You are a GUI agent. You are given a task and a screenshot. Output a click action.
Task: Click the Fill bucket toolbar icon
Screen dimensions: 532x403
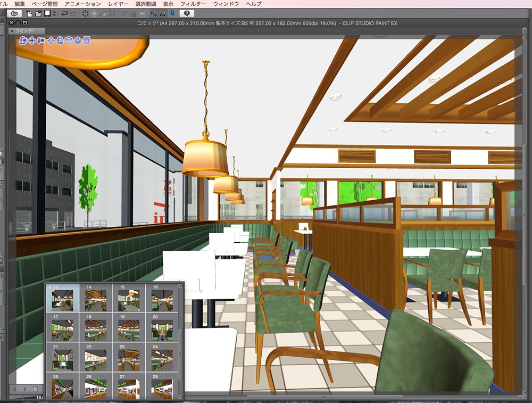pos(103,14)
